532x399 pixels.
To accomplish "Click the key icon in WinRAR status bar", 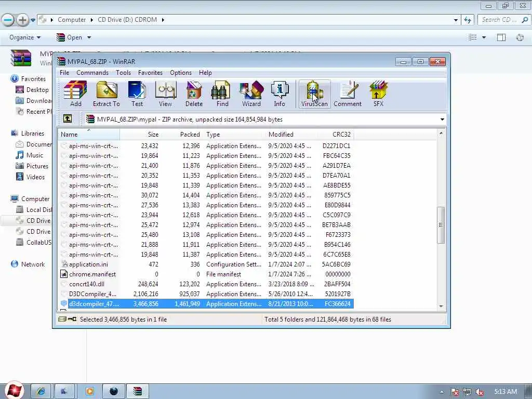I will tap(72, 320).
